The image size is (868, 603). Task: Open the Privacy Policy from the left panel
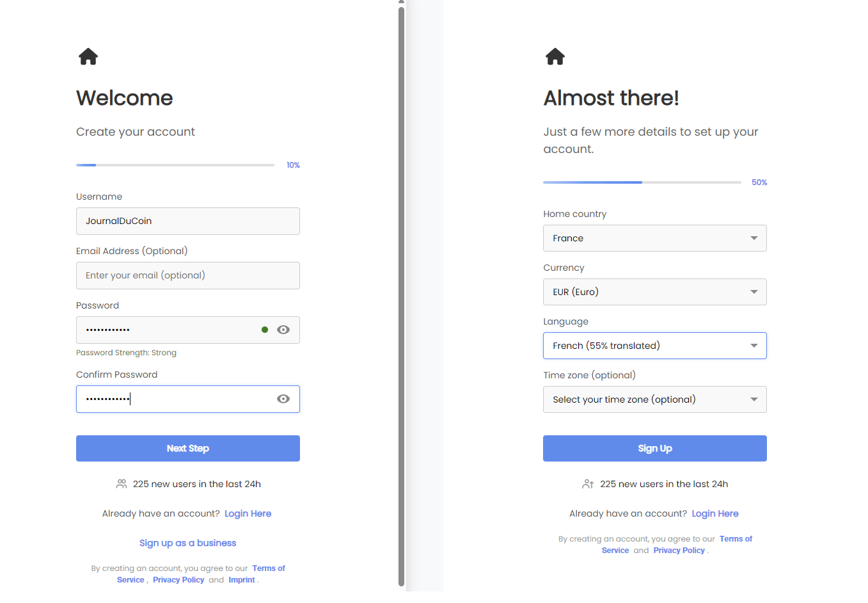coord(178,579)
